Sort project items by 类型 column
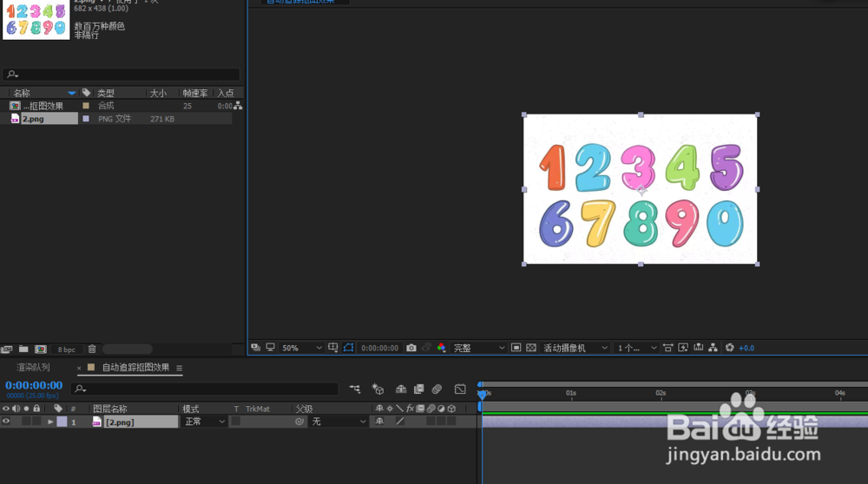The width and height of the screenshot is (868, 484). tap(106, 93)
